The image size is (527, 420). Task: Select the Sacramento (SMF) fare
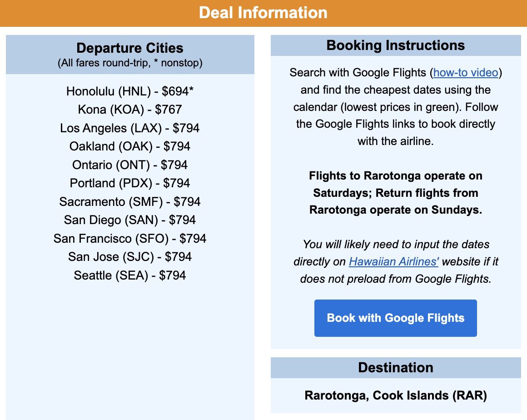129,201
